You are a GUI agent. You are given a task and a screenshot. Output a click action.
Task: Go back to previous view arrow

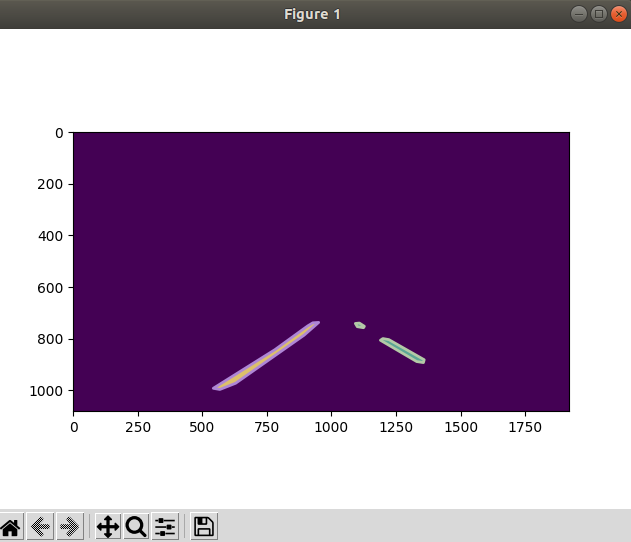click(40, 526)
